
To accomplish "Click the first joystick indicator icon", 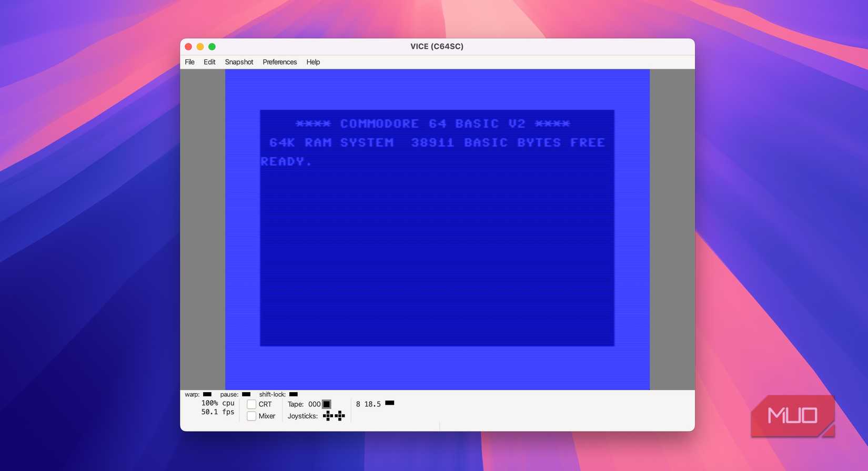I will pyautogui.click(x=328, y=416).
